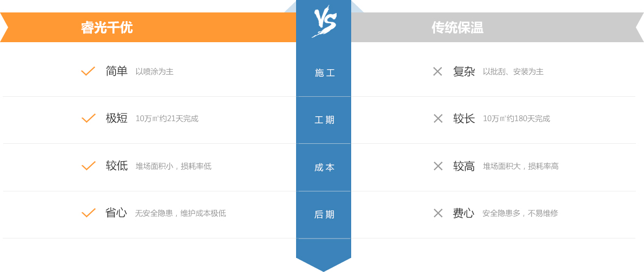
Task: Click the orange checkmark beside 极短
Action: click(x=88, y=118)
